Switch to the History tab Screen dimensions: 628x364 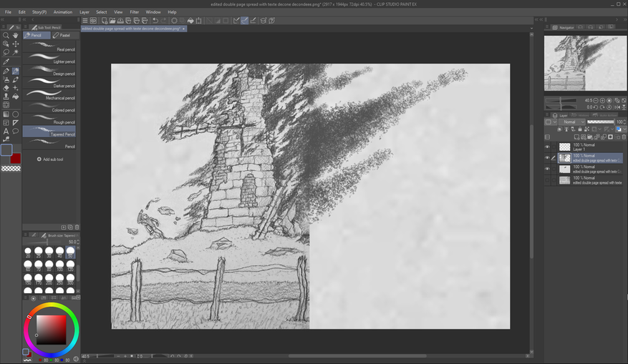coord(580,115)
